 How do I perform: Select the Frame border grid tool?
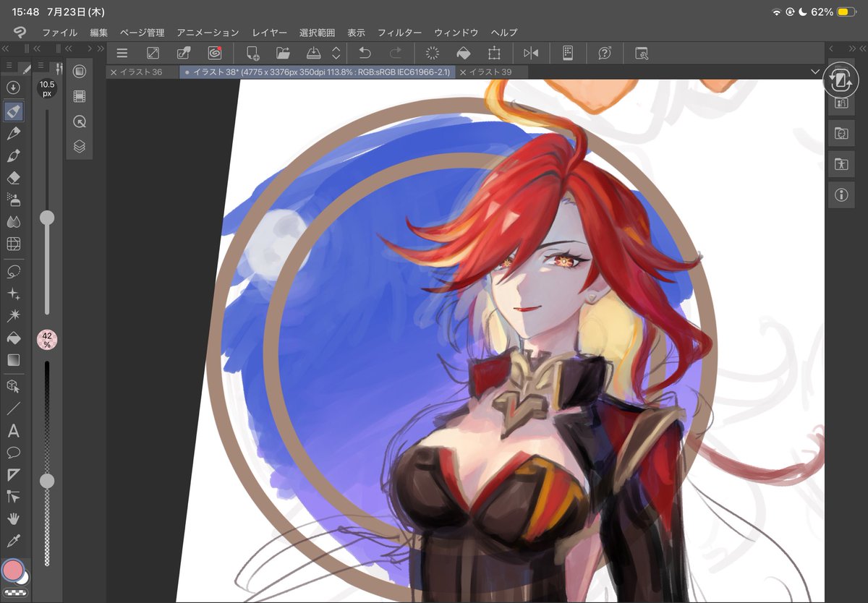13,244
